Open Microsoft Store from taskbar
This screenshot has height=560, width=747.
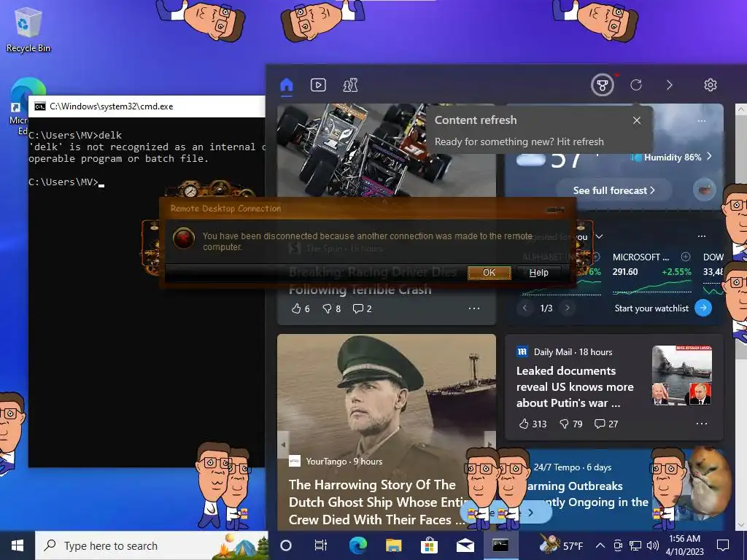429,545
